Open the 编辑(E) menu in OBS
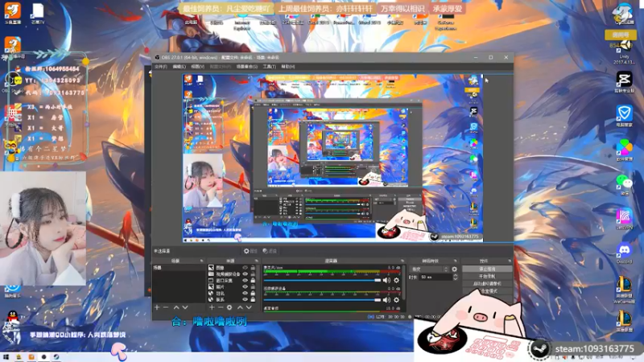 pos(179,67)
